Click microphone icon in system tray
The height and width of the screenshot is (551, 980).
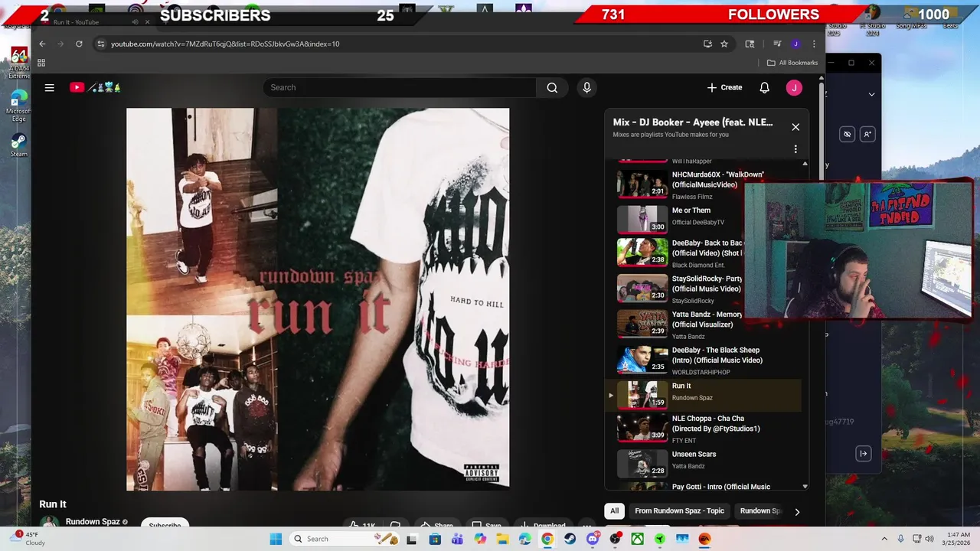pyautogui.click(x=900, y=539)
